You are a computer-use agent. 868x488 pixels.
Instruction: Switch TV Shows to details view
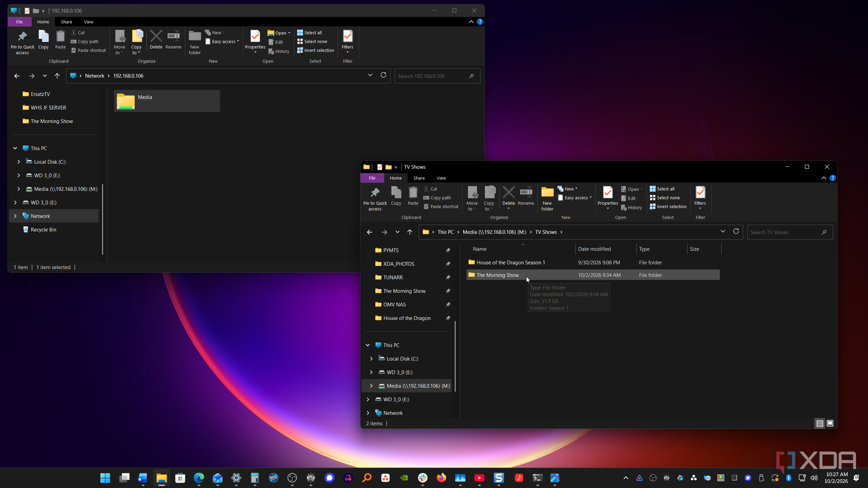820,423
